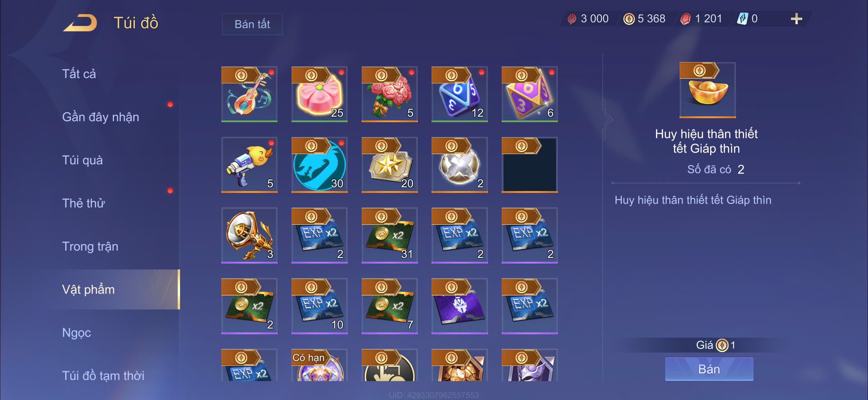Pick the golden trumpet horn item
This screenshot has height=400, width=868.
[249, 235]
